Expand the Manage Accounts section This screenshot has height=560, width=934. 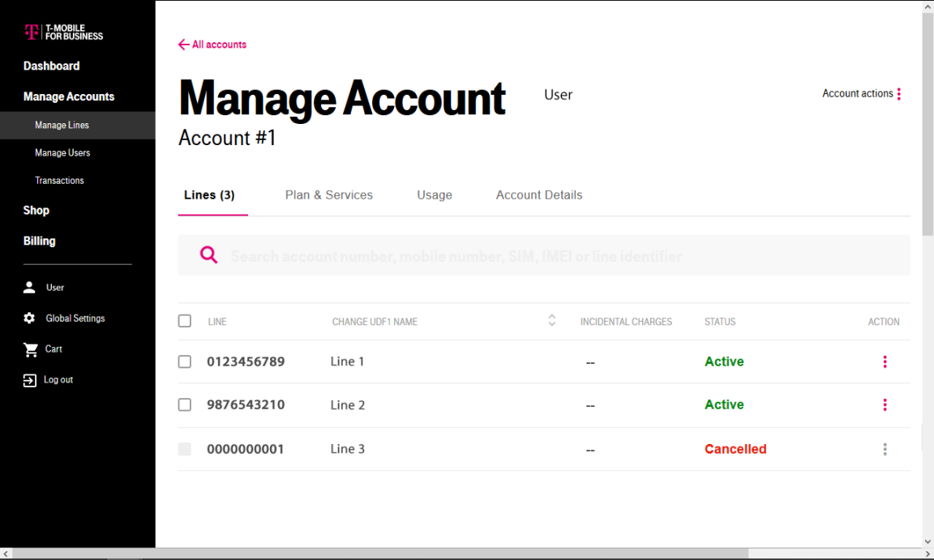69,96
